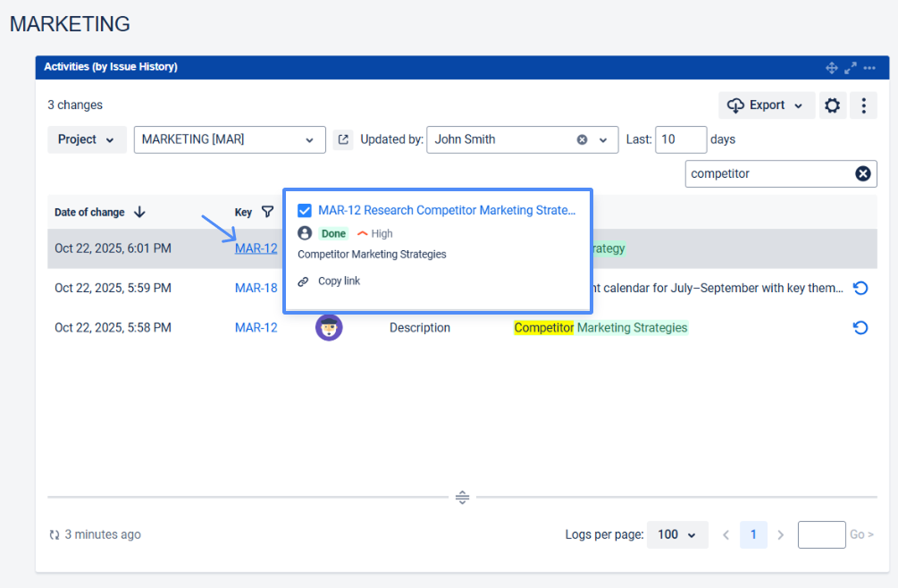Click the horizontal resize handle divider
The width and height of the screenshot is (898, 588).
coord(462,497)
